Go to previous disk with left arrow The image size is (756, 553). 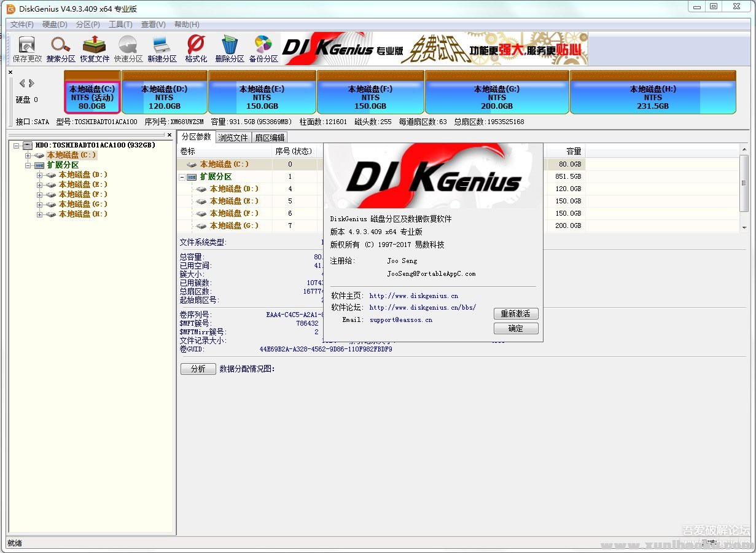[22, 84]
